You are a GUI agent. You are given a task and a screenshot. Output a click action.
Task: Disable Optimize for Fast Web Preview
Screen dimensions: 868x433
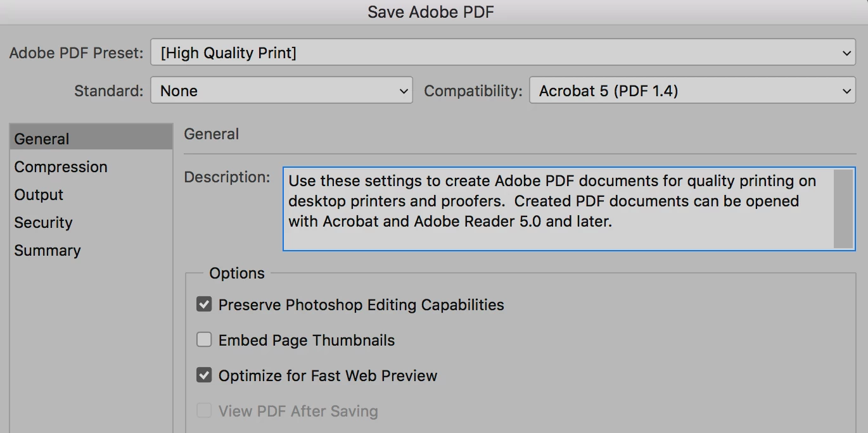point(204,376)
